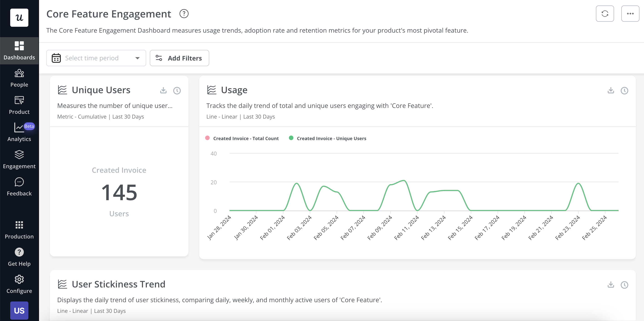Download the User Stickiness Trend chart

(611, 285)
